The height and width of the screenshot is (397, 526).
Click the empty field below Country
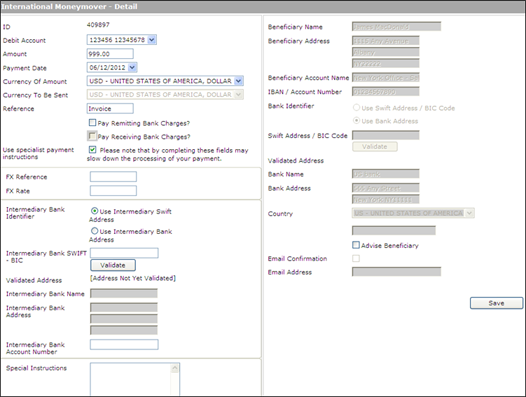click(394, 231)
